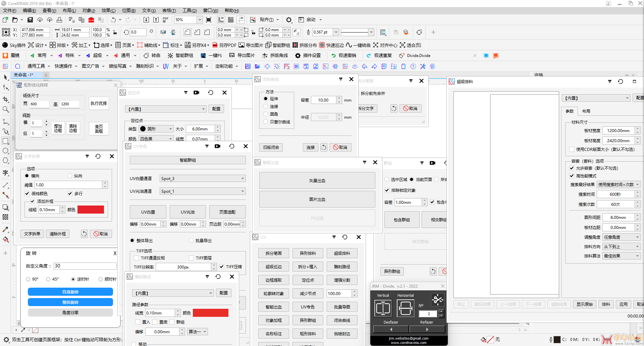The image size is (644, 346).
Task: Click the 执行优排 button
Action: [x=99, y=103]
